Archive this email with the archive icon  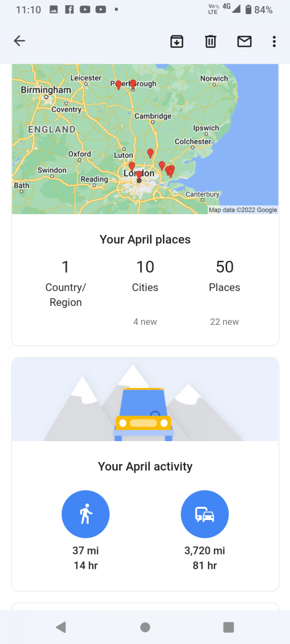(x=177, y=41)
